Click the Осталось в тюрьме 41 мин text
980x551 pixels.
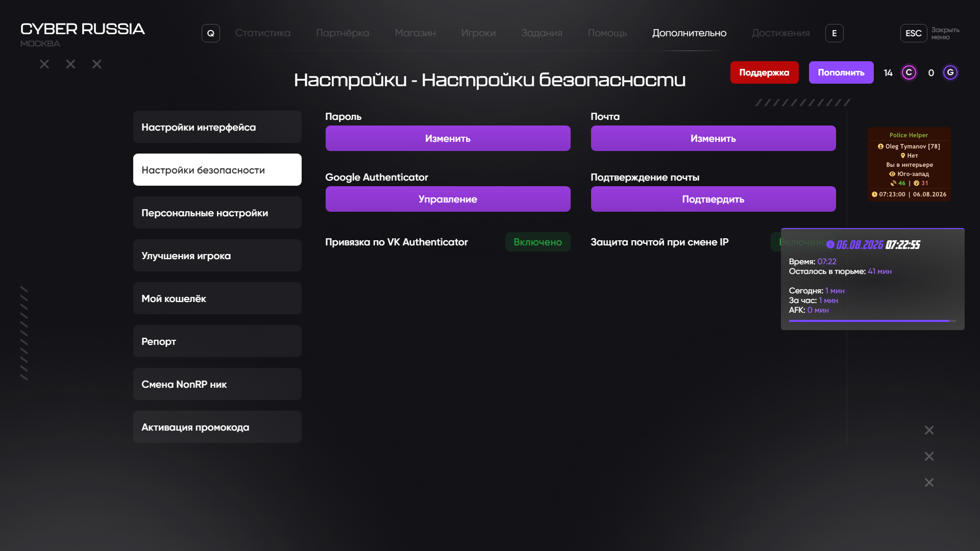840,271
